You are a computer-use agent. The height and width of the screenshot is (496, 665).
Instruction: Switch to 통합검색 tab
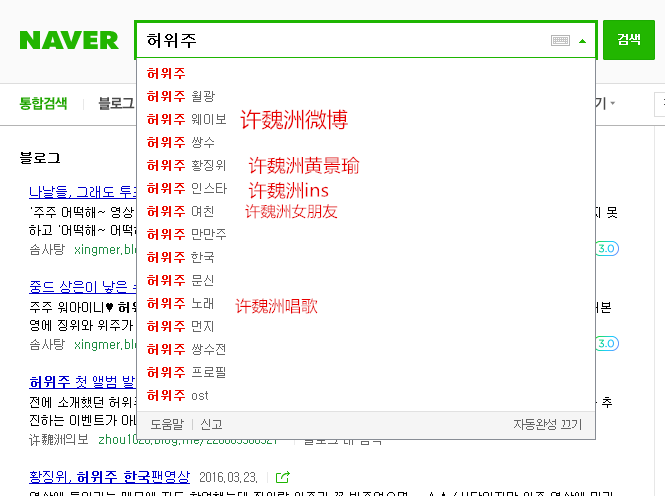point(43,103)
